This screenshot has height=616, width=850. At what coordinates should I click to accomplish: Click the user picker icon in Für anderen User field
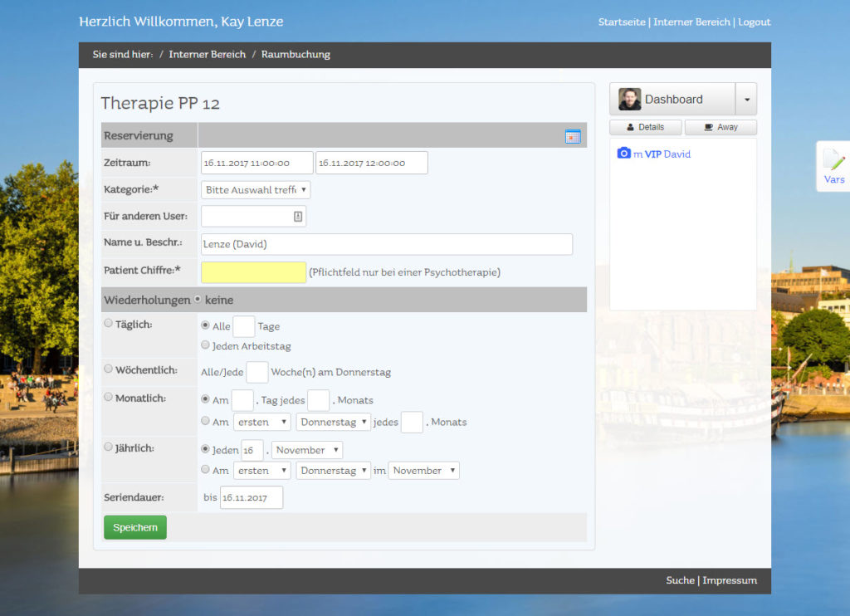click(x=298, y=217)
